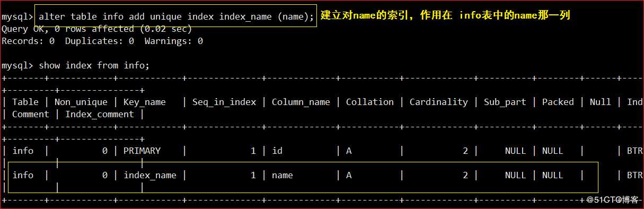The width and height of the screenshot is (644, 209).
Task: Select Cardinality '2' in the PRIMARY row
Action: (x=465, y=151)
